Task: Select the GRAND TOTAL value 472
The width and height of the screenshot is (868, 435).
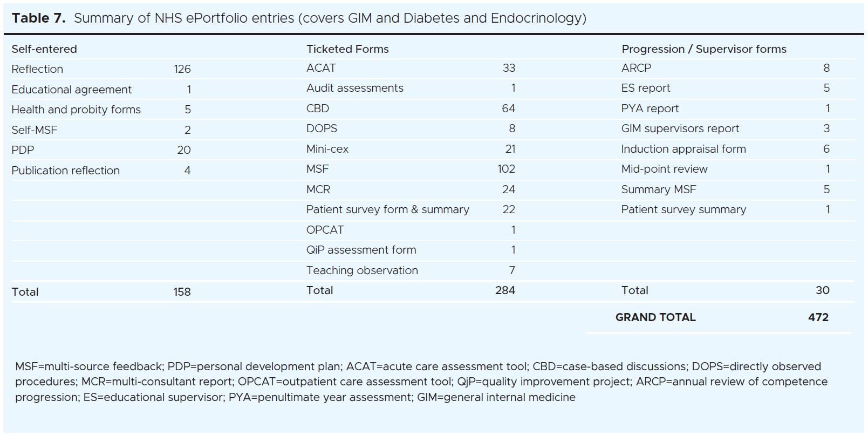Action: (x=818, y=317)
